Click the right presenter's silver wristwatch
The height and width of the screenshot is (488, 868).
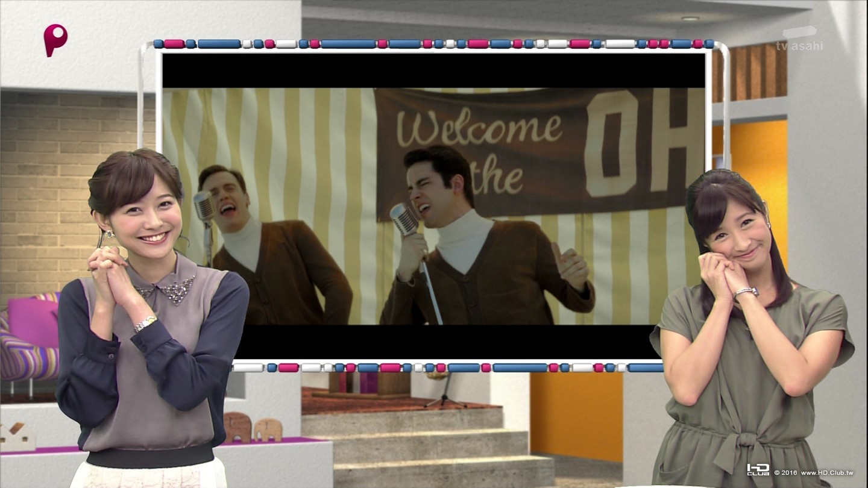tap(746, 293)
